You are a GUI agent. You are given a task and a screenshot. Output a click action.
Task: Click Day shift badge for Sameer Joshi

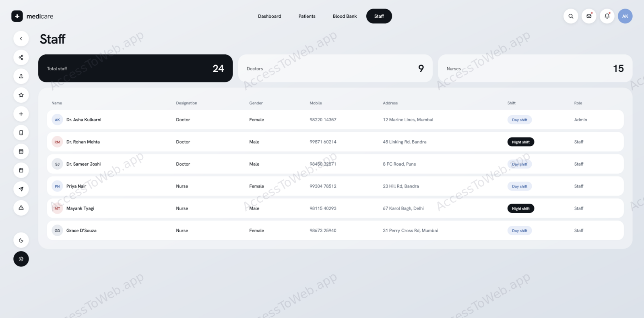(x=520, y=164)
